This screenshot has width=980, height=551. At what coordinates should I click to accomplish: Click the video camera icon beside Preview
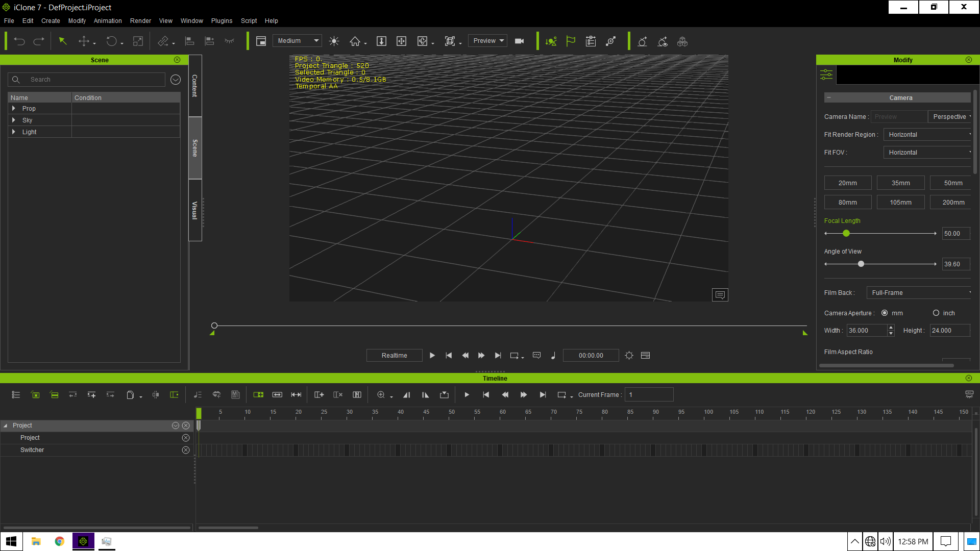coord(520,41)
